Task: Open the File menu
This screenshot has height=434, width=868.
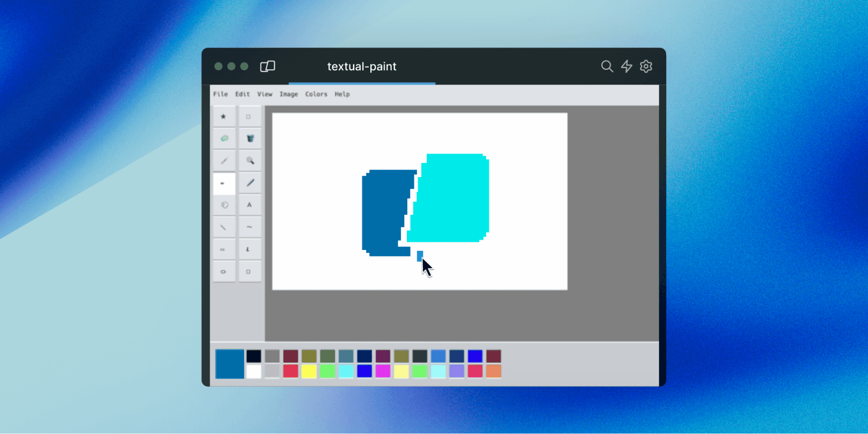Action: pyautogui.click(x=220, y=94)
